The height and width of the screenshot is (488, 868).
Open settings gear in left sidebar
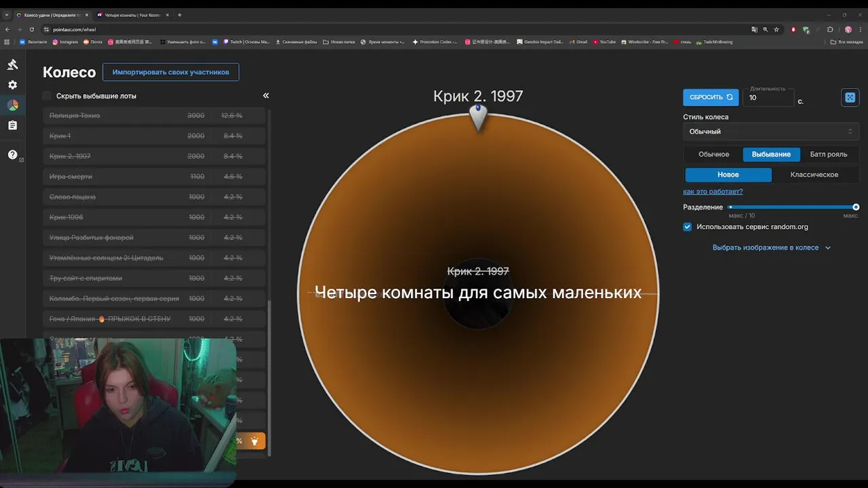[x=12, y=85]
